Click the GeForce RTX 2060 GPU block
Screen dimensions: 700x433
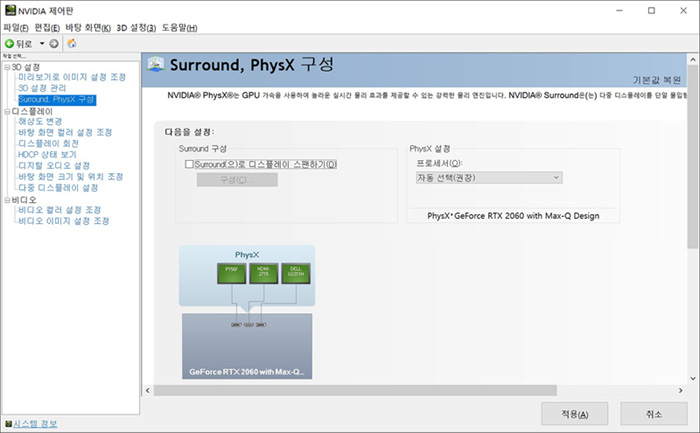tap(247, 346)
